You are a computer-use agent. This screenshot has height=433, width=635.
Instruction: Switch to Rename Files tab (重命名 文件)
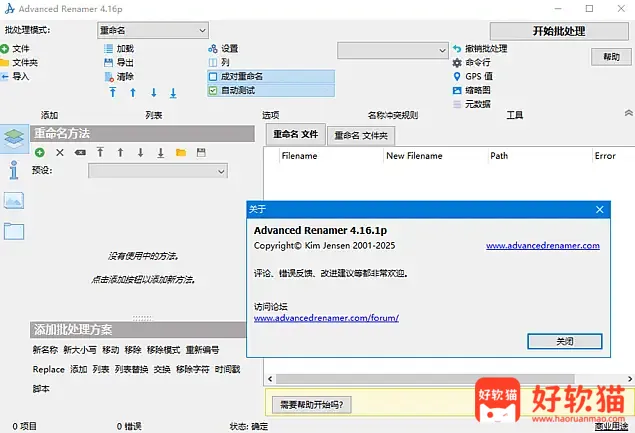coord(296,134)
